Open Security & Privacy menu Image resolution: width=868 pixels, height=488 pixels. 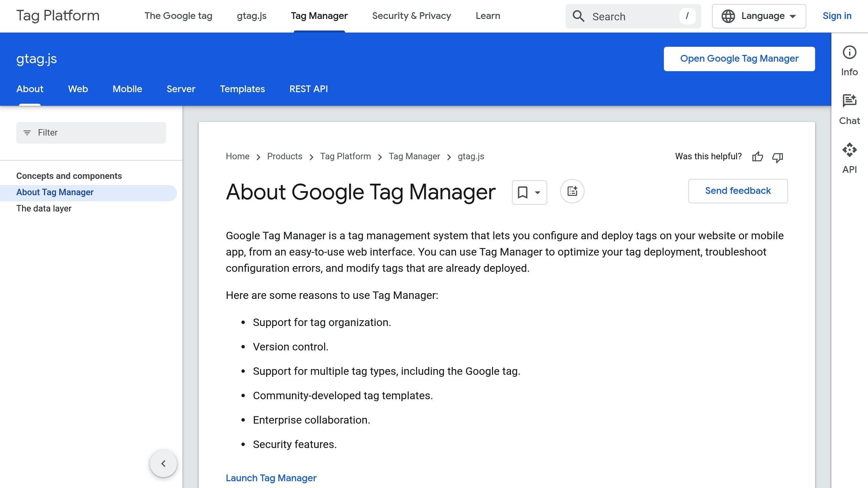point(412,16)
